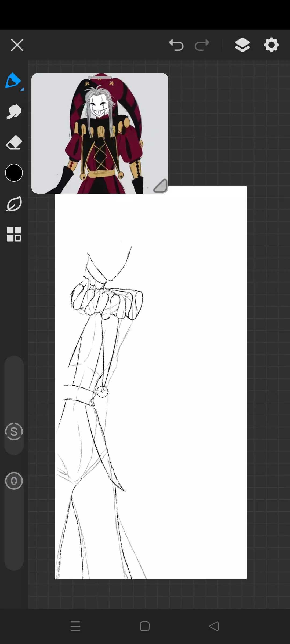Tap the reference window's corner resize grip
Screen dimensions: 290x644
[161, 186]
